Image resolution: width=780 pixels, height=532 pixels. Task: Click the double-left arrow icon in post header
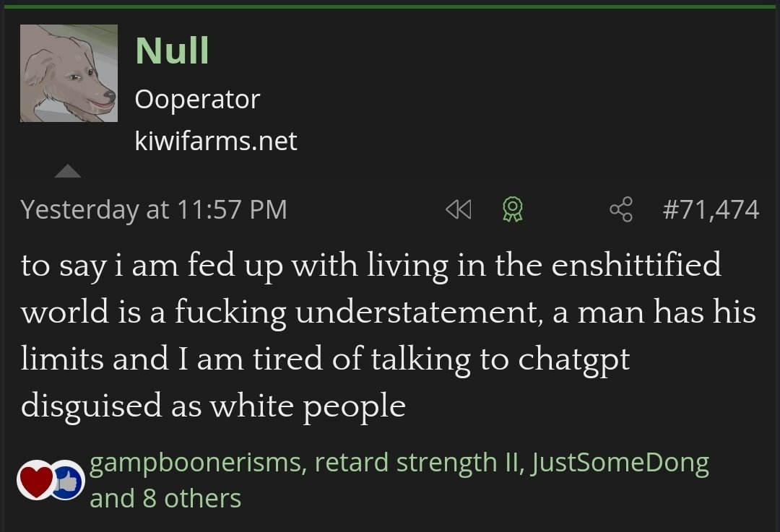(458, 210)
